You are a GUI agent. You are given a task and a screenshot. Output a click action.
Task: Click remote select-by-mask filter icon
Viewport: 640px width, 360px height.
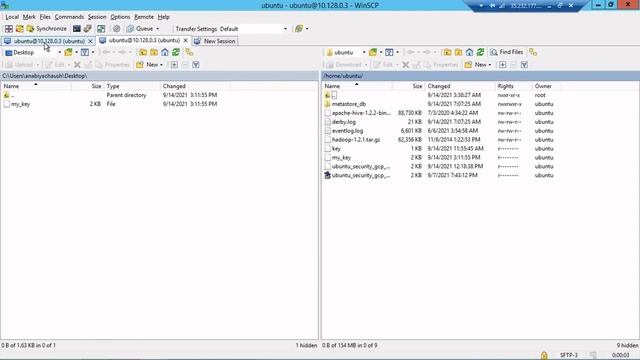tap(524, 64)
